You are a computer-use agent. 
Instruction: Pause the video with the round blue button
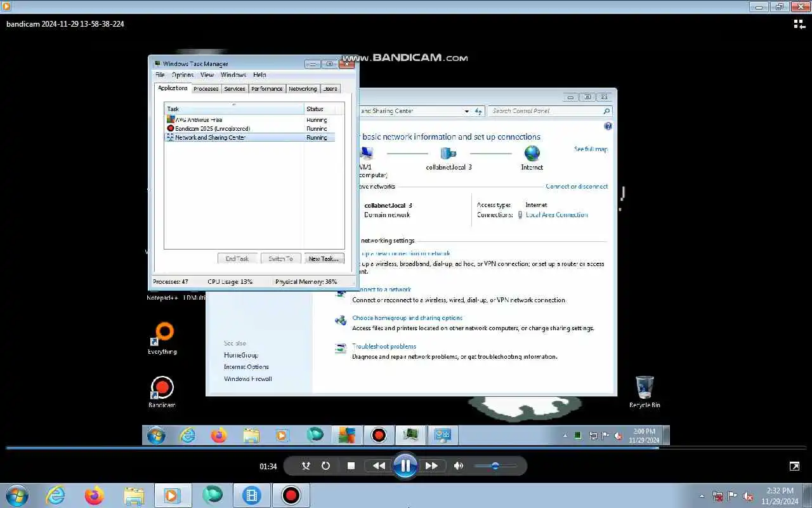click(405, 465)
